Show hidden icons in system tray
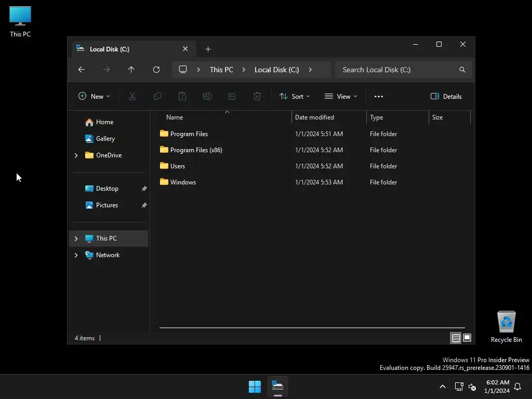 pyautogui.click(x=443, y=387)
